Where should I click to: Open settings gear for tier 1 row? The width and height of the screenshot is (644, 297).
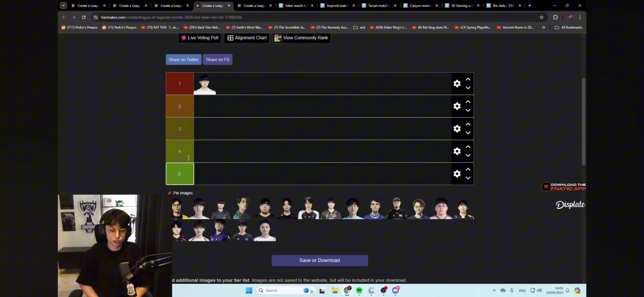coord(457,83)
